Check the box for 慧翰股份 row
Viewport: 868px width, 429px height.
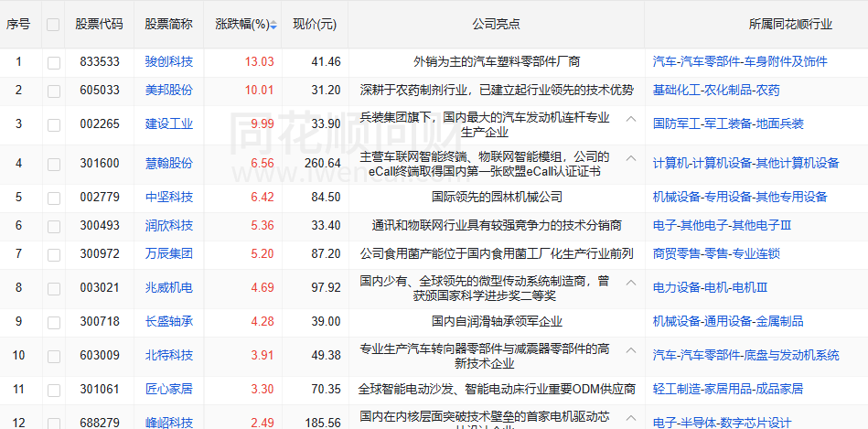pyautogui.click(x=54, y=165)
